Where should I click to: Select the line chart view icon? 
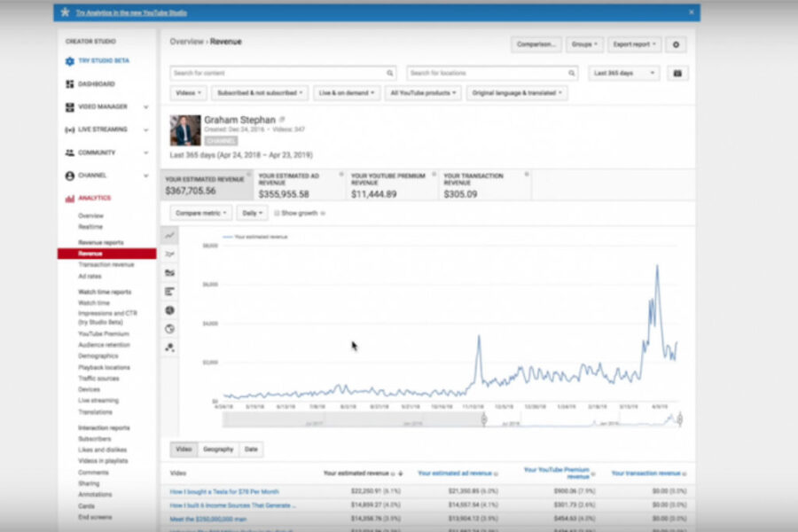(169, 235)
